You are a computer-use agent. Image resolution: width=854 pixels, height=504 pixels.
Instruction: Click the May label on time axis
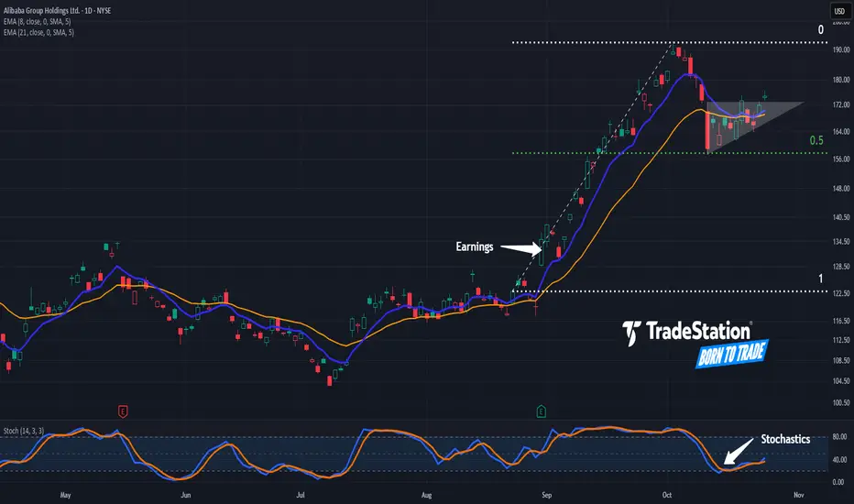click(x=65, y=495)
